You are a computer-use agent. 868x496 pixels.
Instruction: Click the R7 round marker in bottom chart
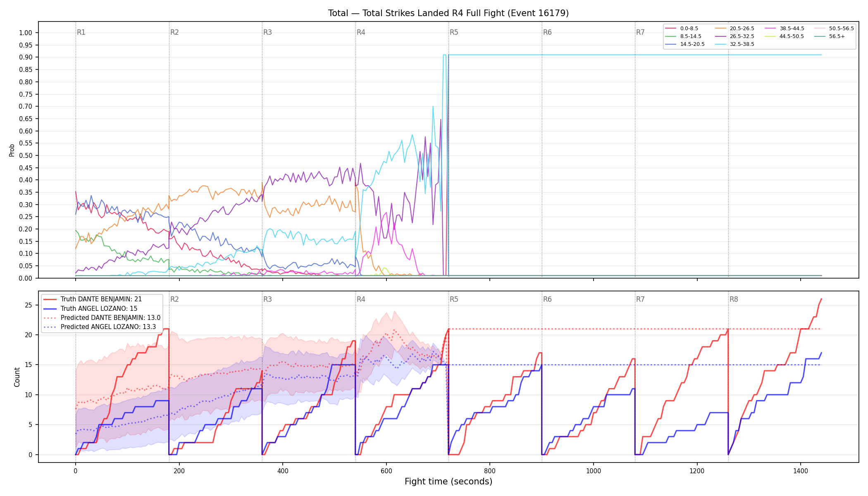pyautogui.click(x=640, y=299)
